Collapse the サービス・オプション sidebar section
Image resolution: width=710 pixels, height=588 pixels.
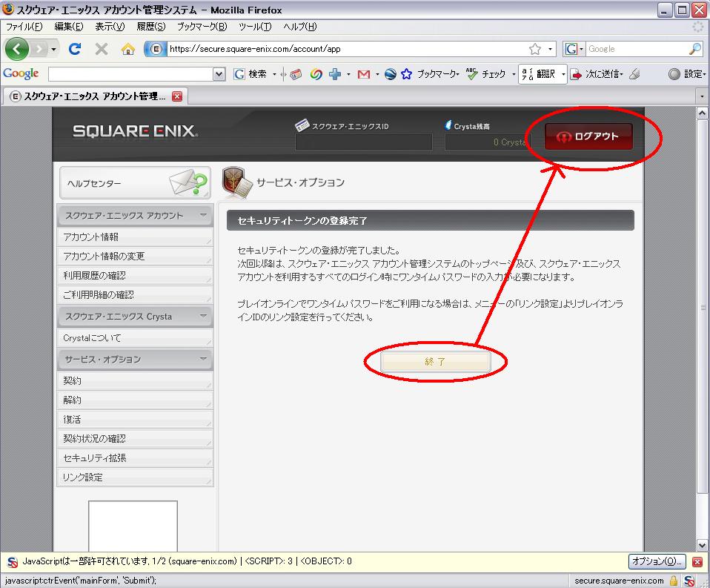click(203, 359)
